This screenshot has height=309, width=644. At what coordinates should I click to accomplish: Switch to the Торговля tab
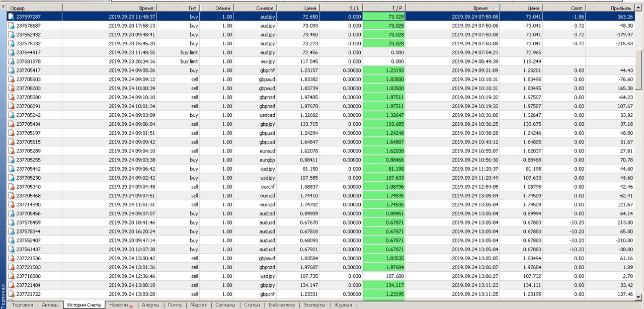coord(23,305)
